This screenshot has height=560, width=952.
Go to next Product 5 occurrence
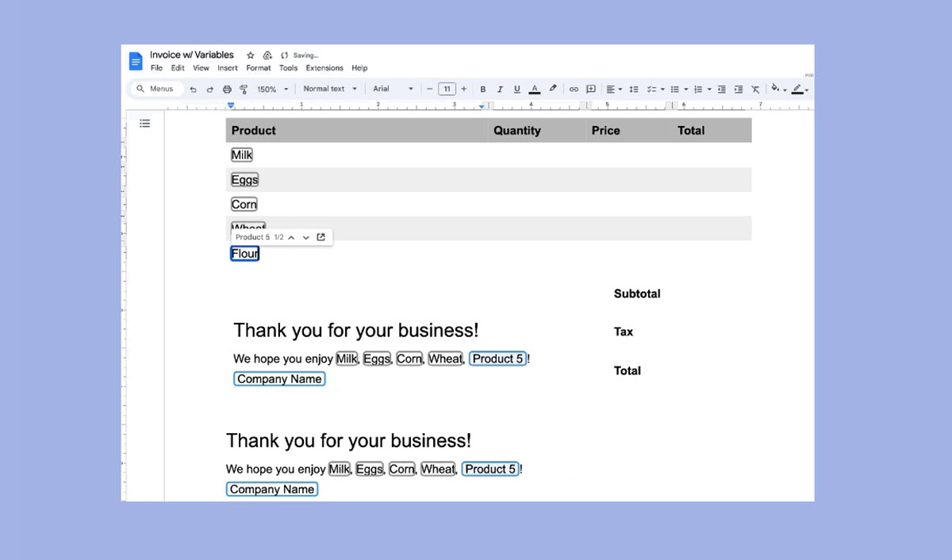tap(306, 237)
